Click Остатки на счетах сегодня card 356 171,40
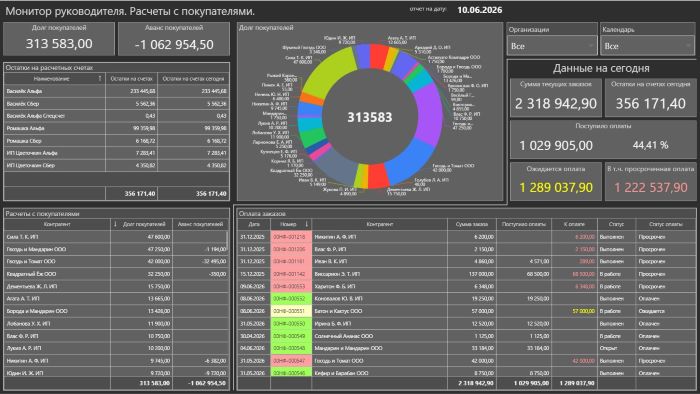This screenshot has width=700, height=394. pyautogui.click(x=650, y=98)
